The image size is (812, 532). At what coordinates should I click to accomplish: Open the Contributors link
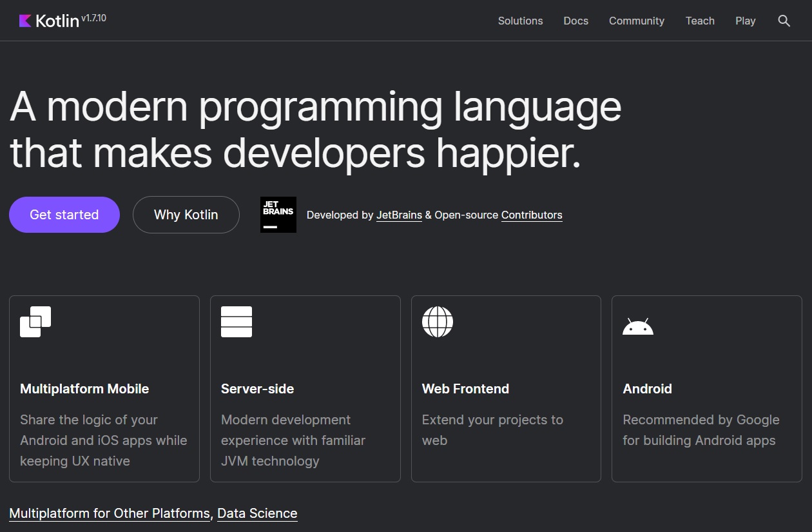532,215
